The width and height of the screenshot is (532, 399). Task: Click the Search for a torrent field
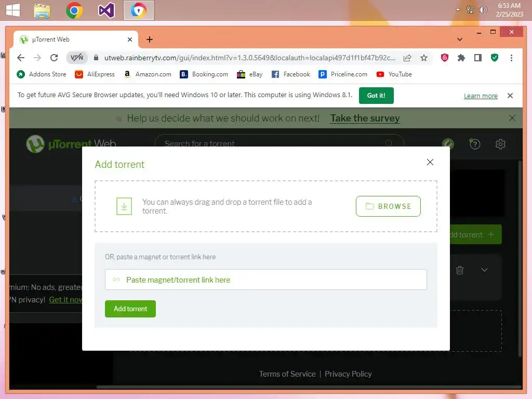point(279,143)
